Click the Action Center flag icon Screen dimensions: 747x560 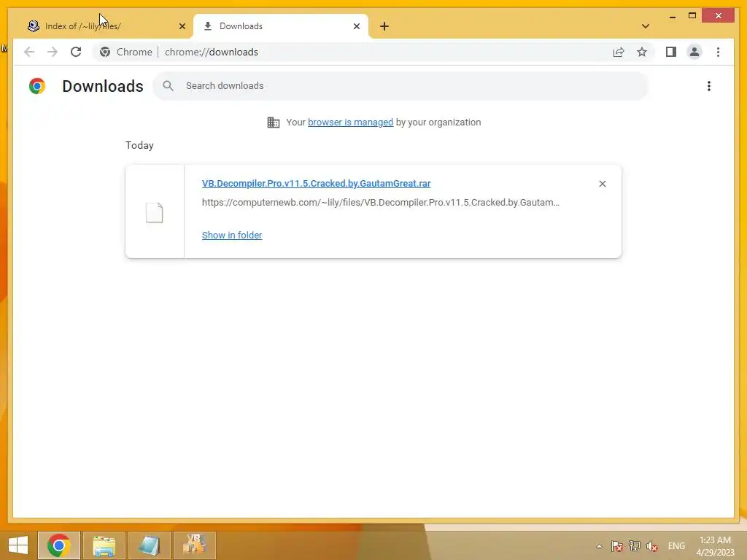[x=617, y=546]
